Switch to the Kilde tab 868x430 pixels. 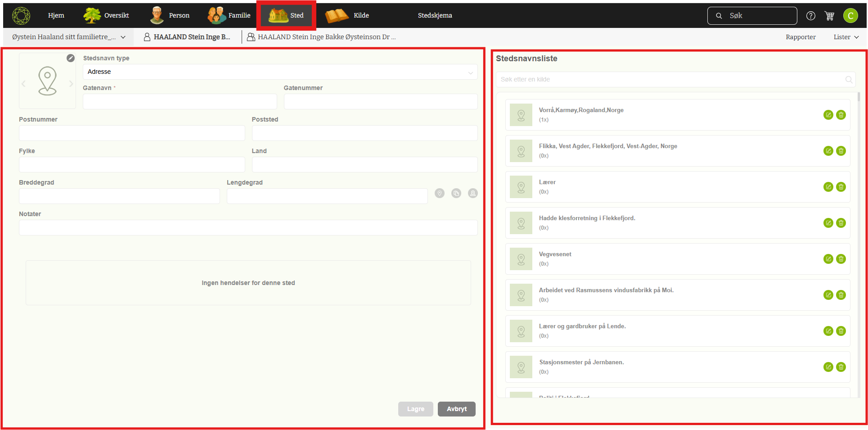(347, 15)
